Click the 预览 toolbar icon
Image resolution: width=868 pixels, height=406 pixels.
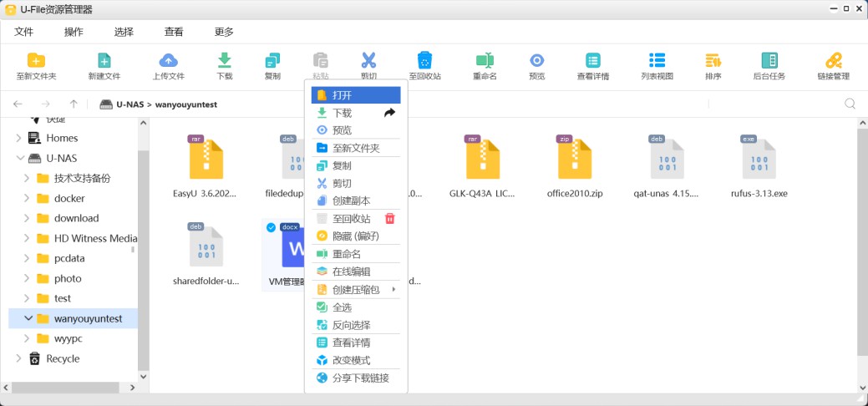536,60
